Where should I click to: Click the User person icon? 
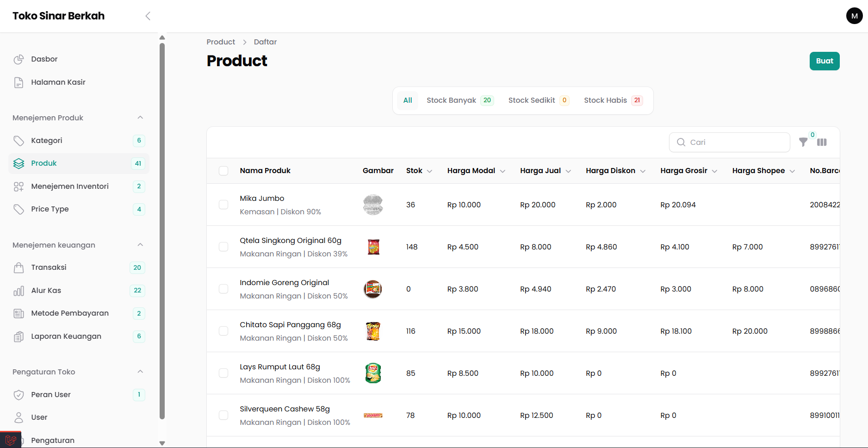[19, 417]
